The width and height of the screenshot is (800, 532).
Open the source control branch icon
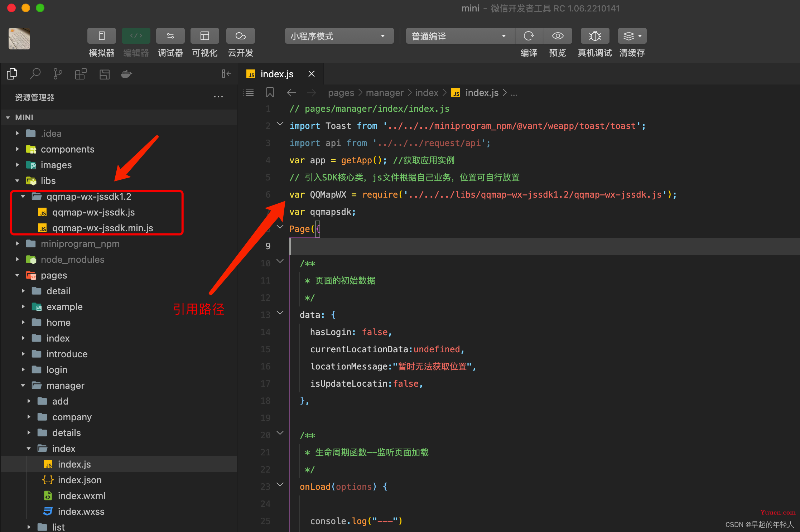58,74
